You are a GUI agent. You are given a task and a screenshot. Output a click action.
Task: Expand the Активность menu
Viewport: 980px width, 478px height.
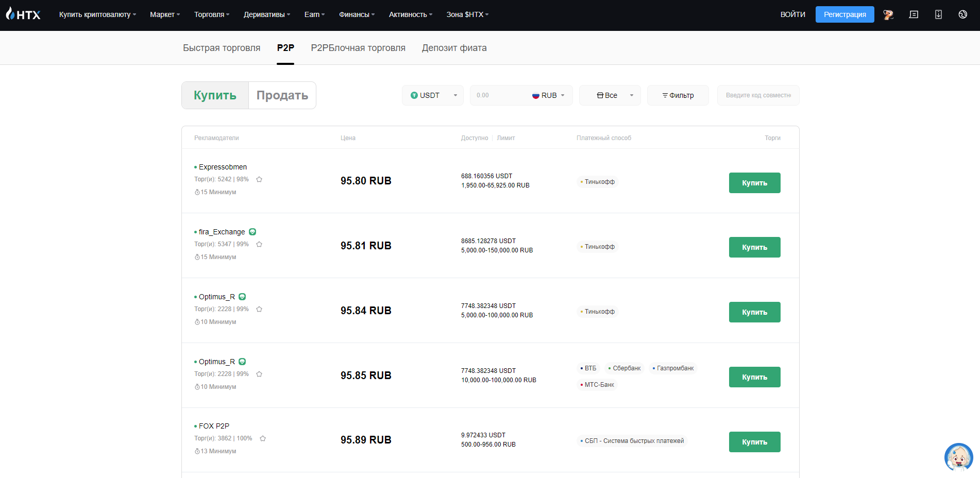pos(411,14)
